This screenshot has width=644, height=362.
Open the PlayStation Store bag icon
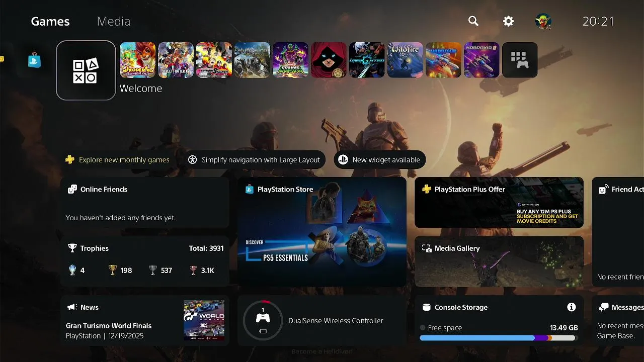(x=34, y=60)
